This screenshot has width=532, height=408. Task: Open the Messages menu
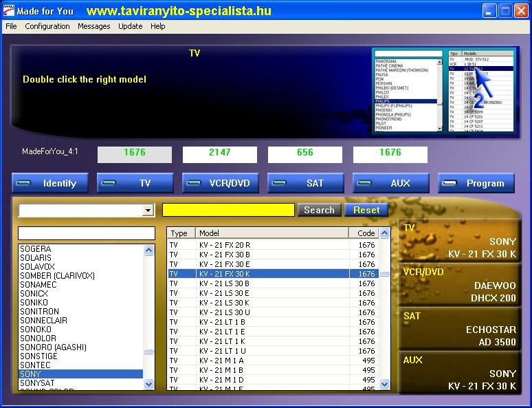(94, 26)
